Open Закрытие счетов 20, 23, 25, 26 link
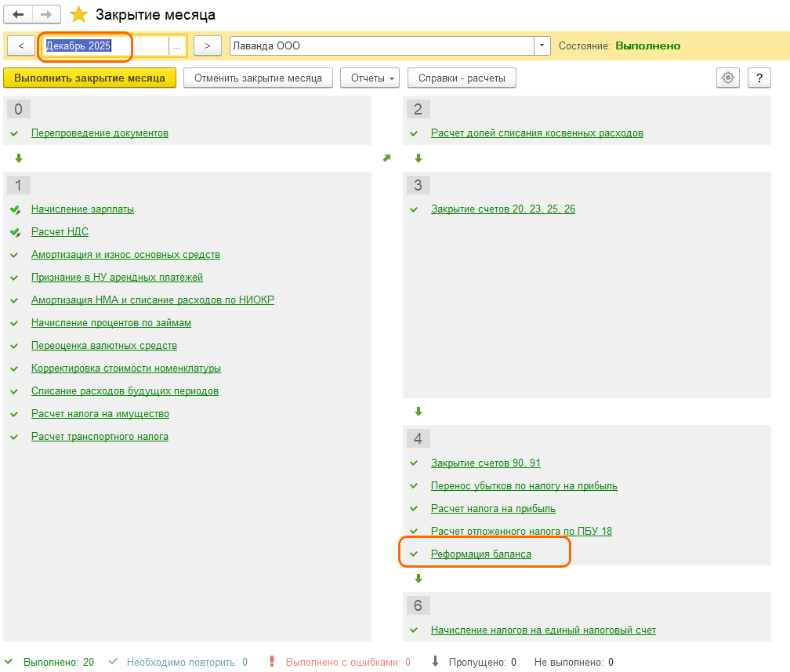Image resolution: width=790 pixels, height=672 pixels. [502, 209]
